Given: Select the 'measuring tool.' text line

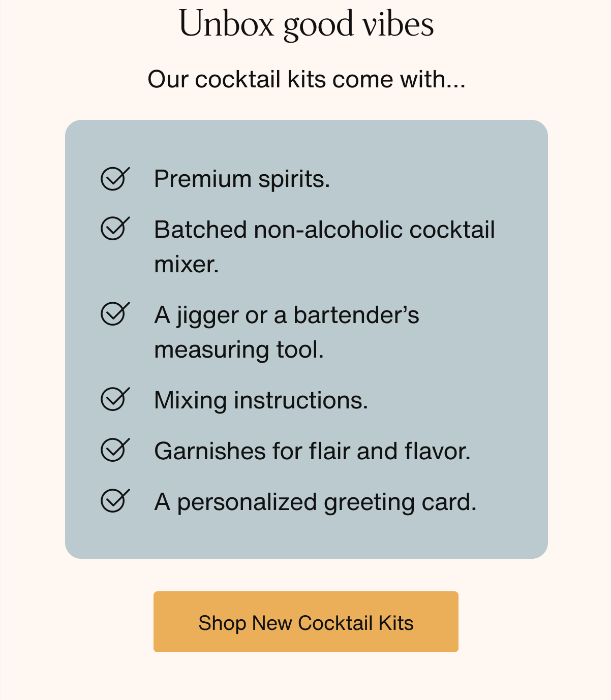Looking at the screenshot, I should (239, 350).
